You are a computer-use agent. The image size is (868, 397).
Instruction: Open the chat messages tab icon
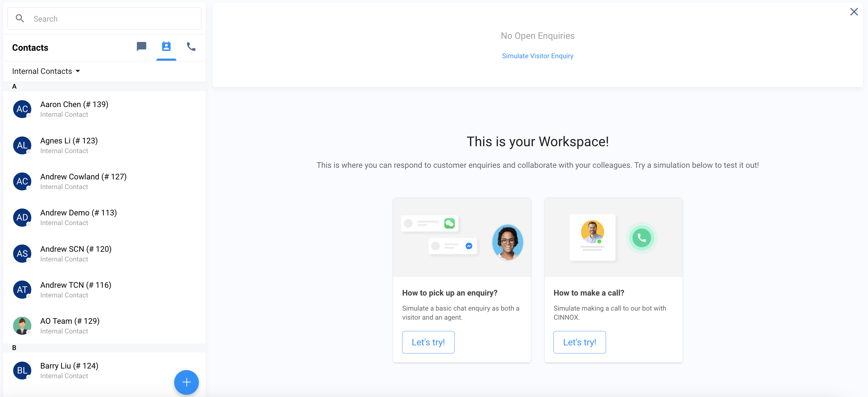(141, 47)
